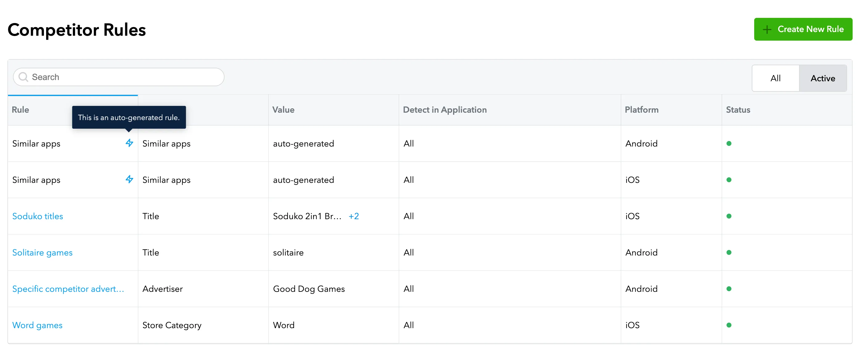Click status dot in Android Similar apps row
The height and width of the screenshot is (354, 868).
click(x=729, y=144)
